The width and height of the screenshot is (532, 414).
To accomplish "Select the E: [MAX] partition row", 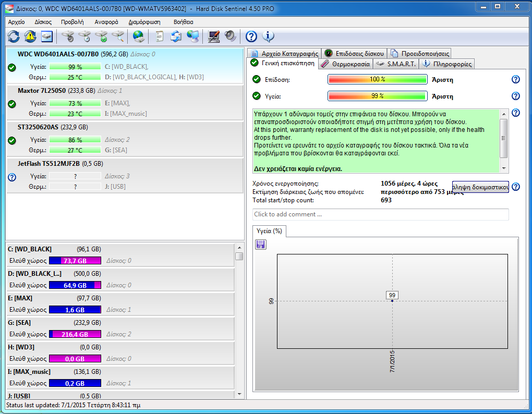I will (120, 304).
